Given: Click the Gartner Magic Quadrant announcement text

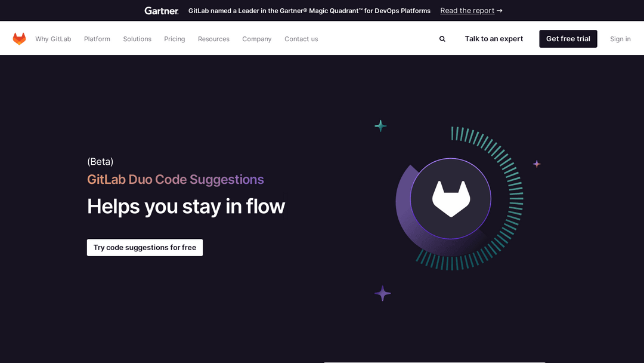Looking at the screenshot, I should [x=309, y=11].
